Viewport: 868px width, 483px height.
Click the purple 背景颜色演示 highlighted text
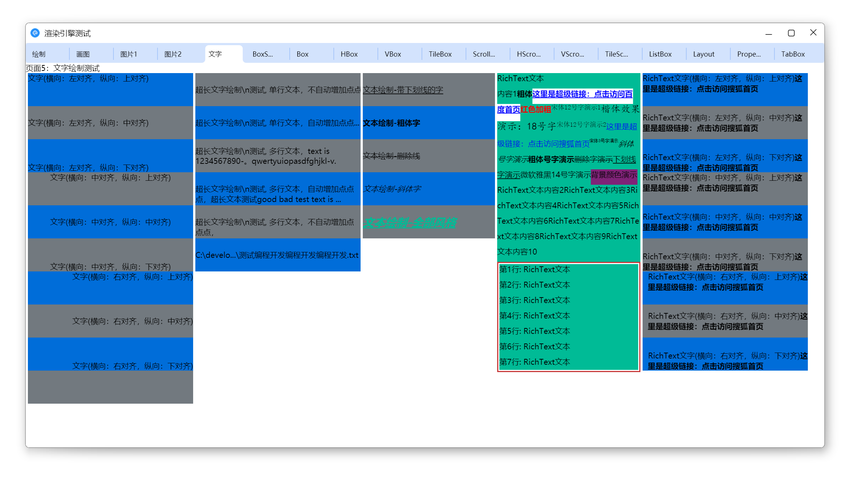click(614, 175)
